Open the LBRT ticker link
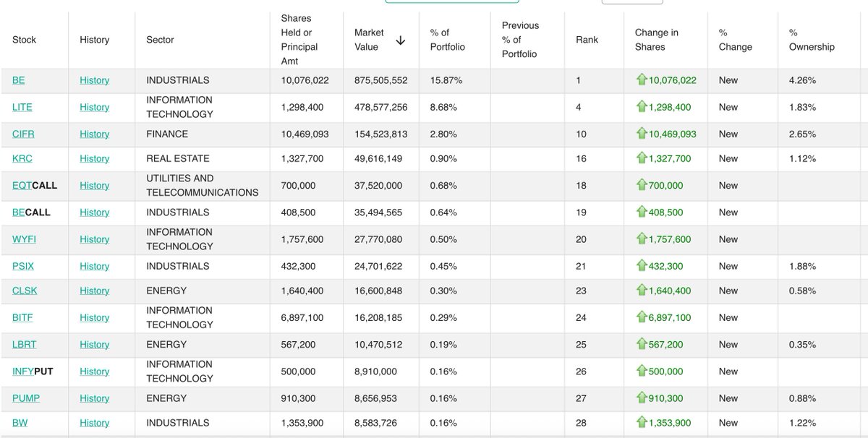 tap(24, 344)
